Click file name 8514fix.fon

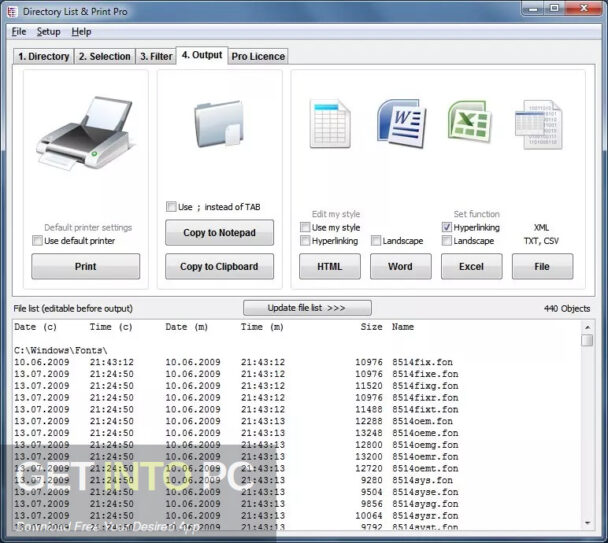(422, 362)
